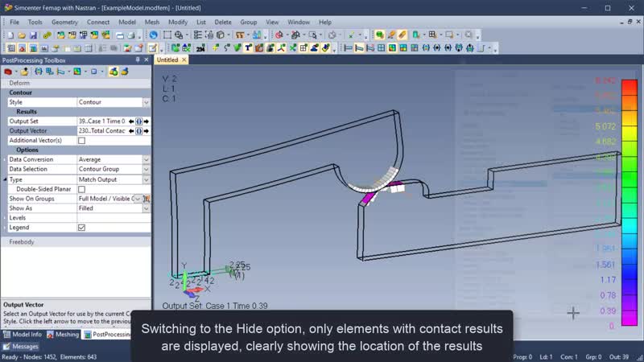
Task: Open the Type dropdown showing Match Output
Action: tap(147, 179)
